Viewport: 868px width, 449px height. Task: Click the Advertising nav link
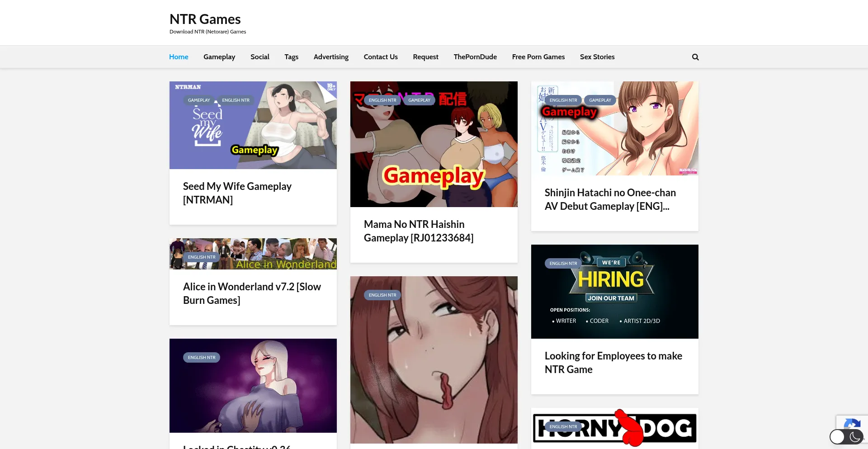(331, 57)
